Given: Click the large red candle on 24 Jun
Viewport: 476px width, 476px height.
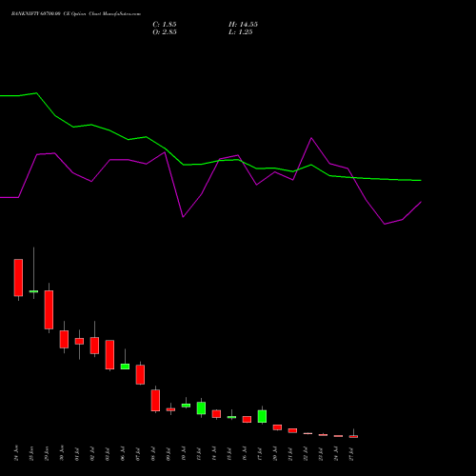Looking at the screenshot, I should coord(18,278).
